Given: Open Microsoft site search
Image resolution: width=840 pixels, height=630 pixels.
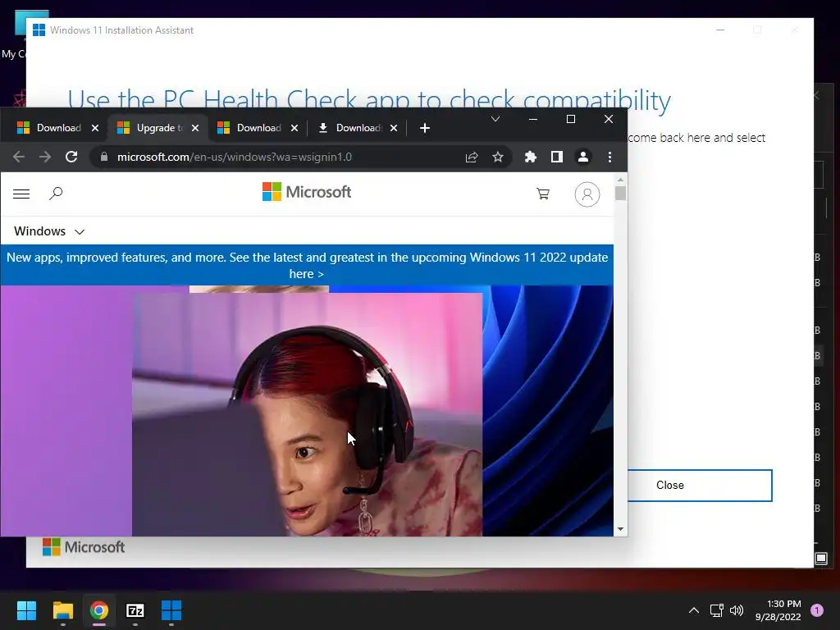Looking at the screenshot, I should [x=56, y=194].
